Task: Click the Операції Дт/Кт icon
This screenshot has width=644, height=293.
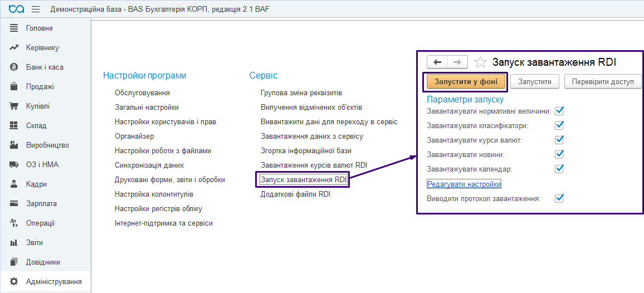Action: tap(14, 223)
